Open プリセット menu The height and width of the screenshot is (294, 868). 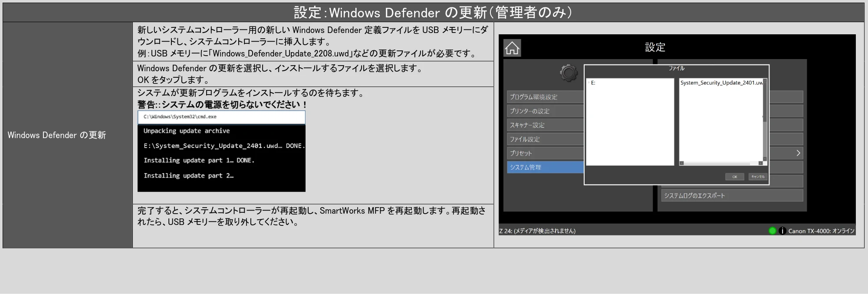545,153
